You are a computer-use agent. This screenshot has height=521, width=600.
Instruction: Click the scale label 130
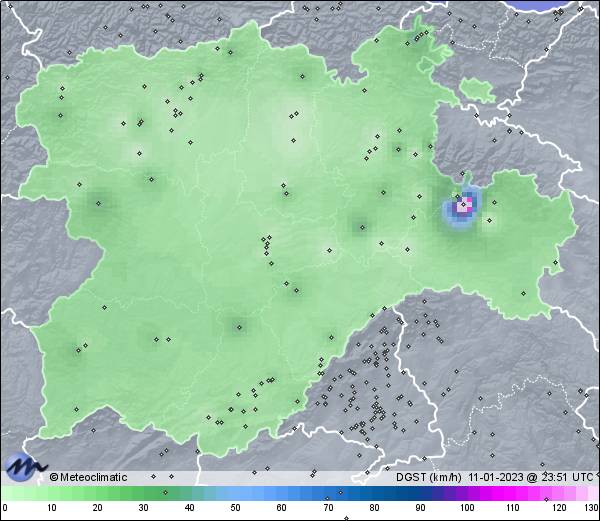[591, 508]
